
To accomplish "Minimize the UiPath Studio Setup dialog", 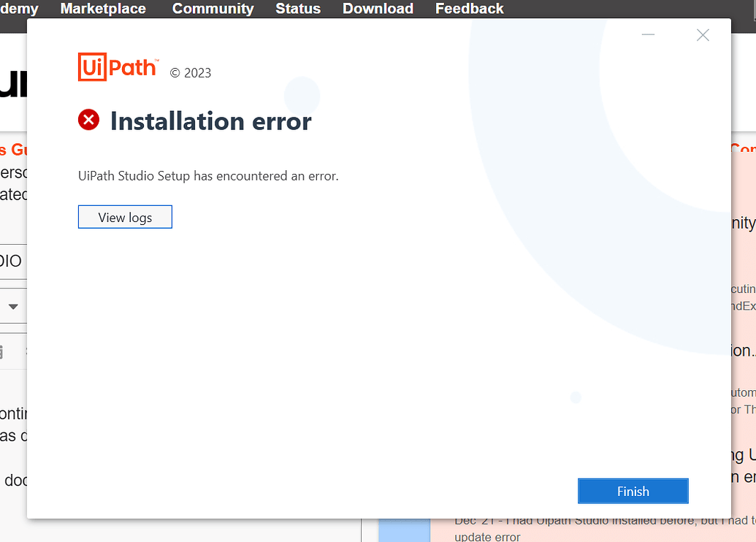I will coord(647,34).
